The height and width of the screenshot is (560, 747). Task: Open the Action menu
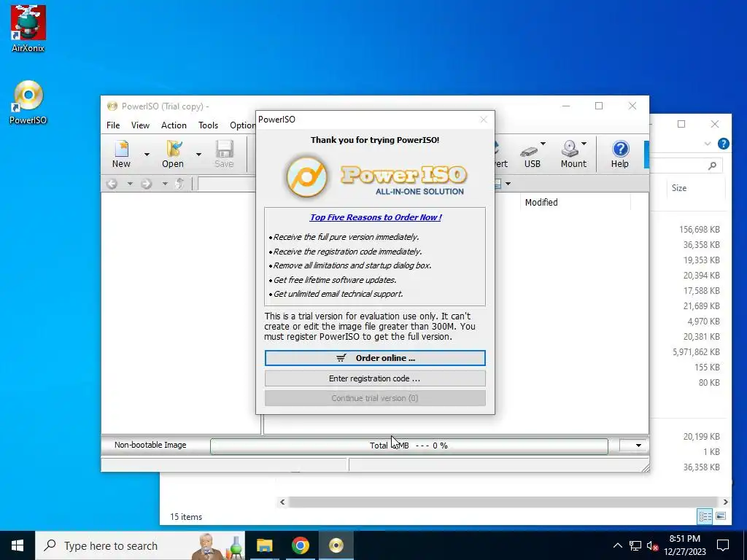[x=174, y=125]
